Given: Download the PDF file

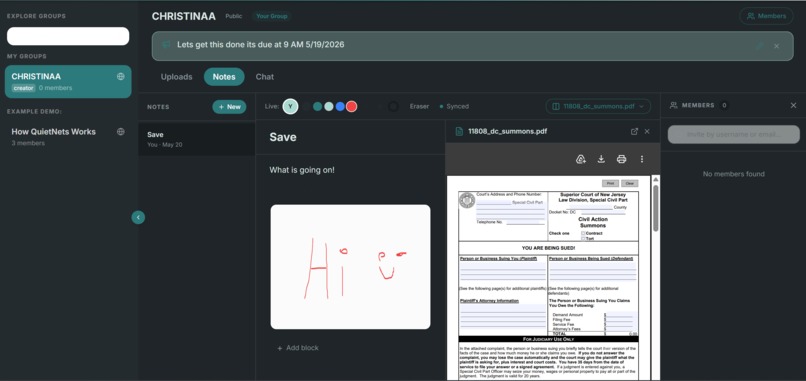Looking at the screenshot, I should 601,159.
